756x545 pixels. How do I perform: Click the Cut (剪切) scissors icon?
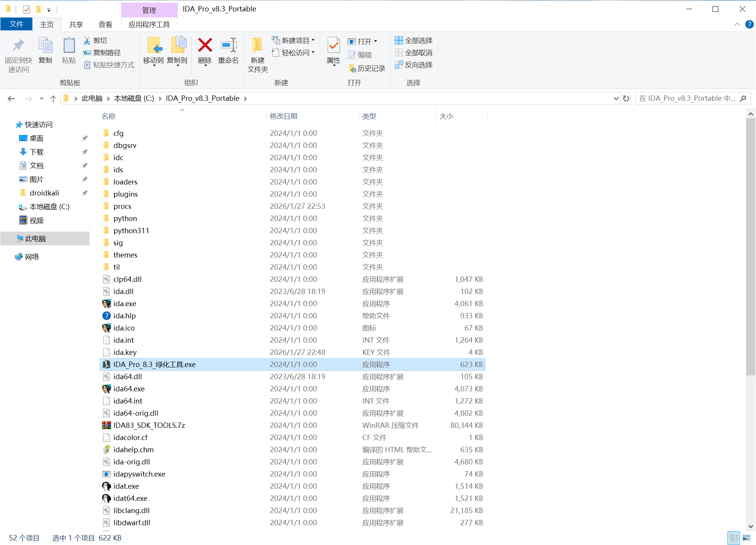pyautogui.click(x=87, y=40)
